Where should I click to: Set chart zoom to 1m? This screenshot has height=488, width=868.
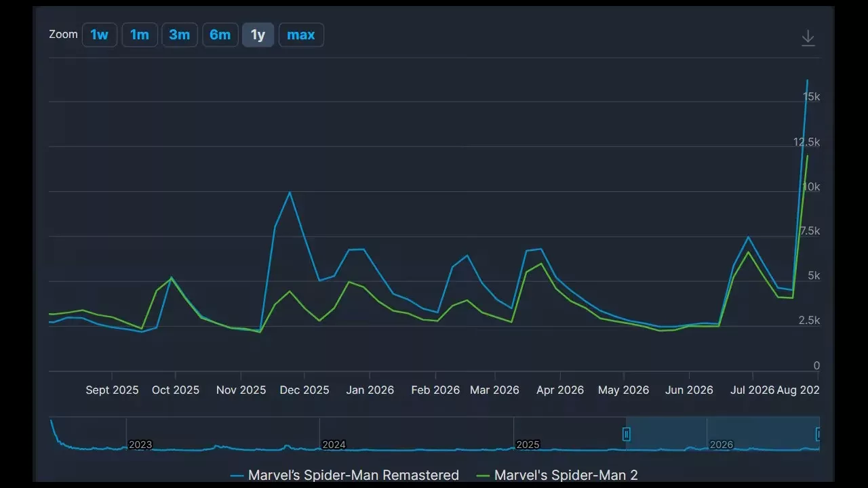click(140, 35)
